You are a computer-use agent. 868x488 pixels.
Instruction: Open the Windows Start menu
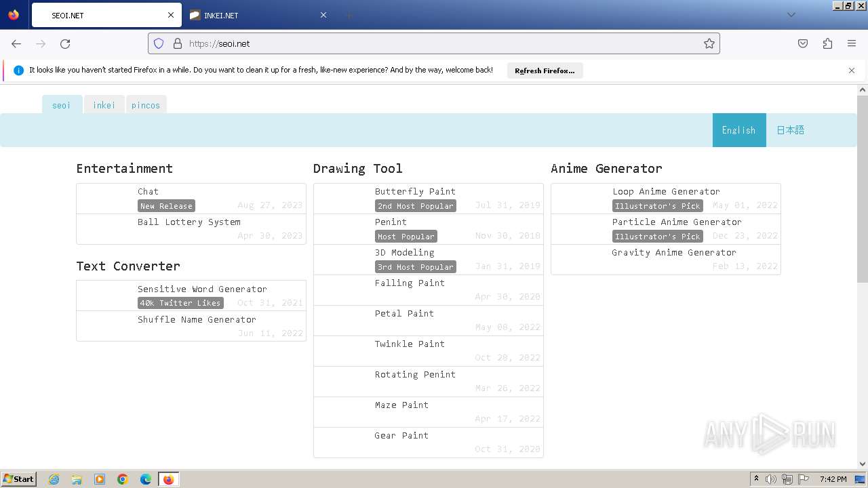pos(18,479)
